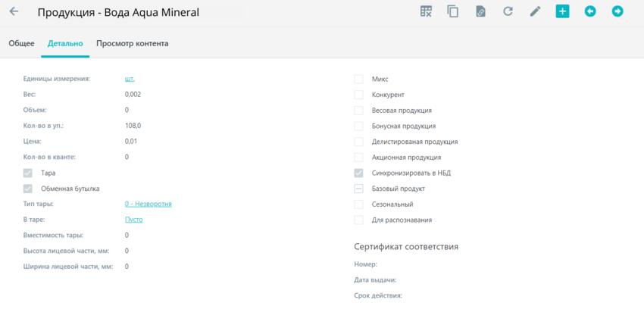Open the attached file link icon
Viewport: 644px width, 309px height.
pos(480,11)
